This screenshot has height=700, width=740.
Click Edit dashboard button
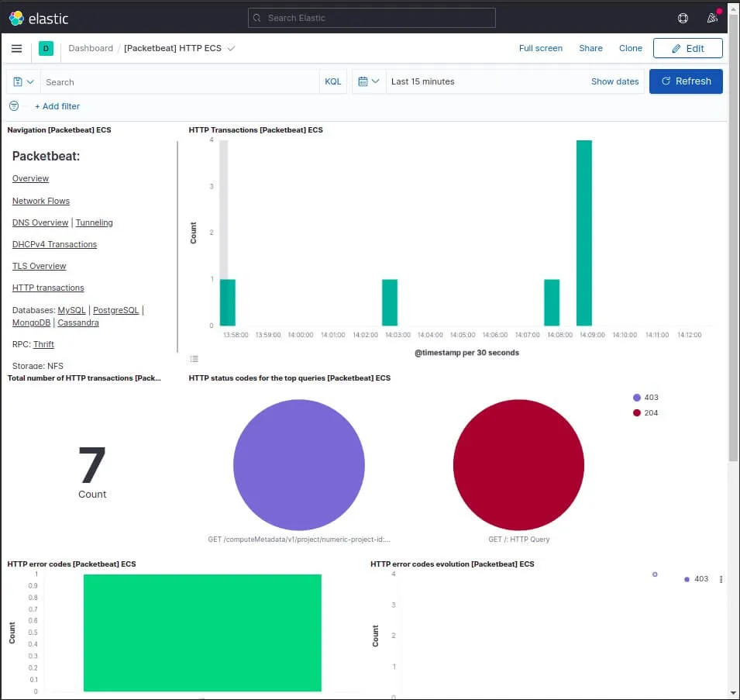[687, 48]
